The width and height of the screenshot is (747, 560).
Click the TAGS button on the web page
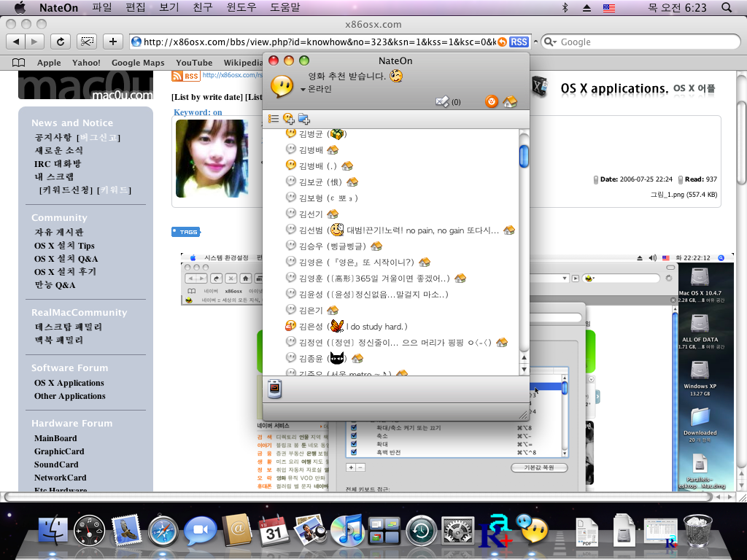186,232
